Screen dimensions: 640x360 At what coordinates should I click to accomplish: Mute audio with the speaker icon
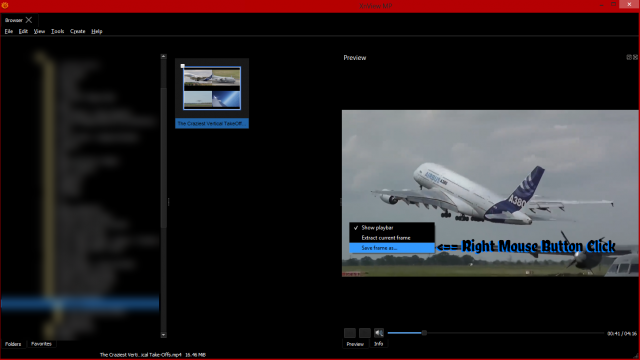coord(379,333)
